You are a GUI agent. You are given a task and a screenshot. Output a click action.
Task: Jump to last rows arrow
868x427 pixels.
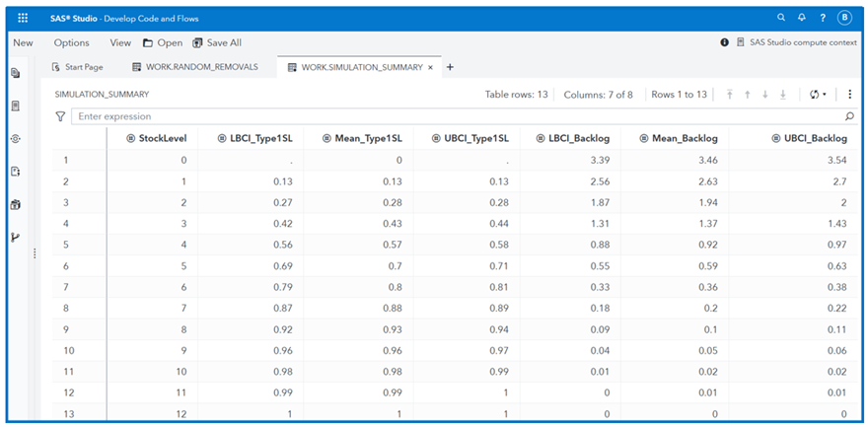pos(783,95)
